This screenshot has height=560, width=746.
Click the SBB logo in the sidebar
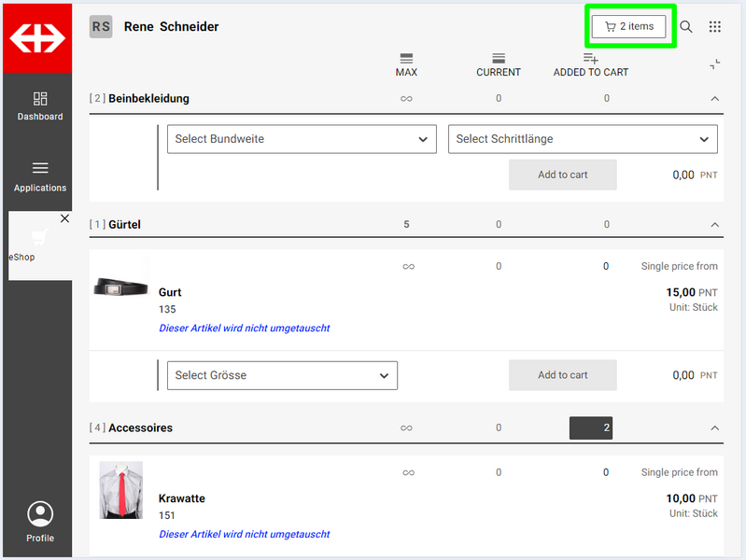[36, 38]
